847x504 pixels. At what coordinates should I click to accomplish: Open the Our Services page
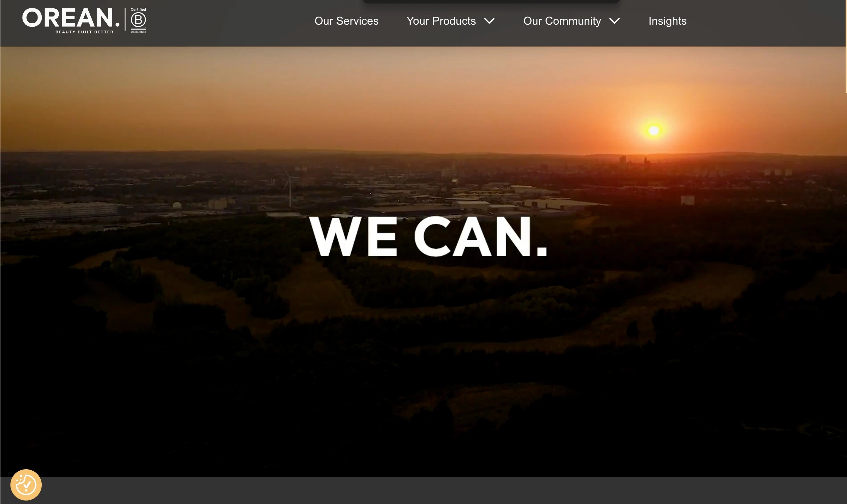(x=346, y=21)
